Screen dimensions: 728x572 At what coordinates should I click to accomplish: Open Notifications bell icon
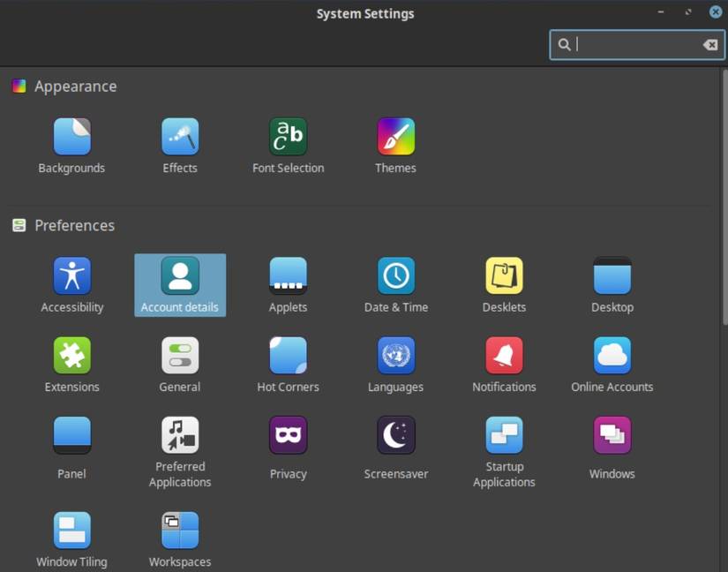[x=504, y=356]
